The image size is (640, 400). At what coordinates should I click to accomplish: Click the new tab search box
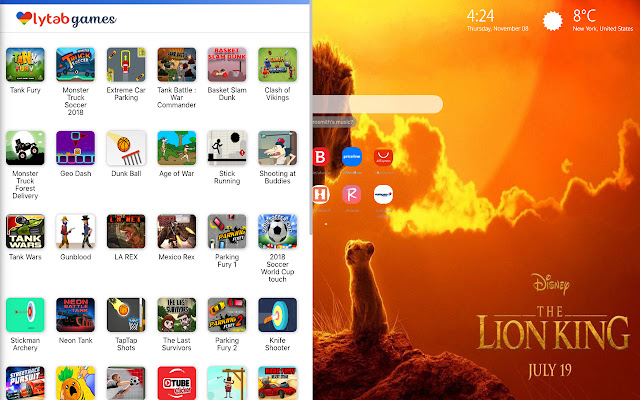[x=378, y=104]
